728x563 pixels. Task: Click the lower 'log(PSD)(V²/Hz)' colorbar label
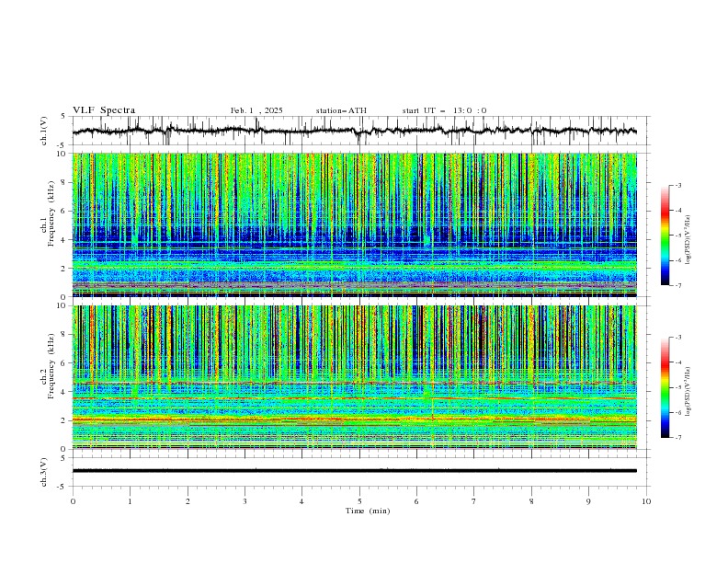click(x=688, y=391)
